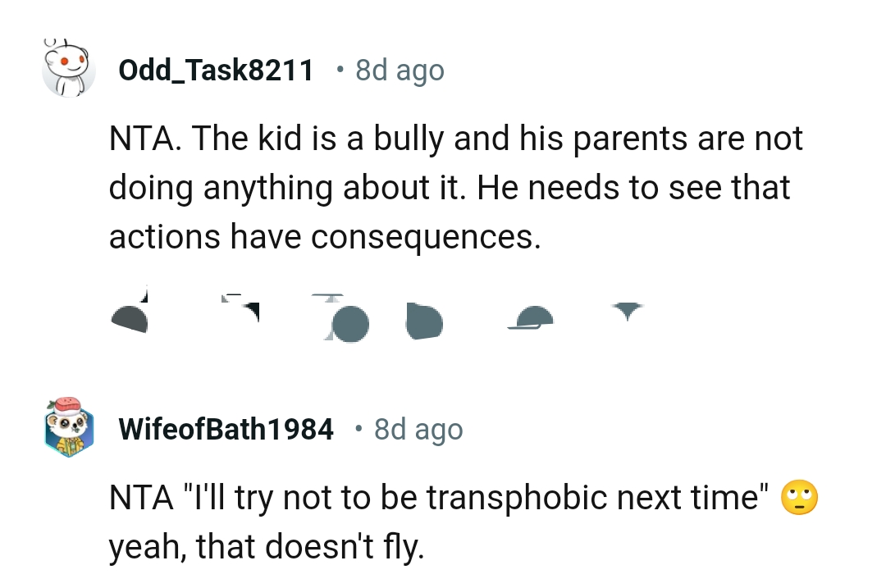Expand the overflow menu for the first comment

pyautogui.click(x=628, y=312)
